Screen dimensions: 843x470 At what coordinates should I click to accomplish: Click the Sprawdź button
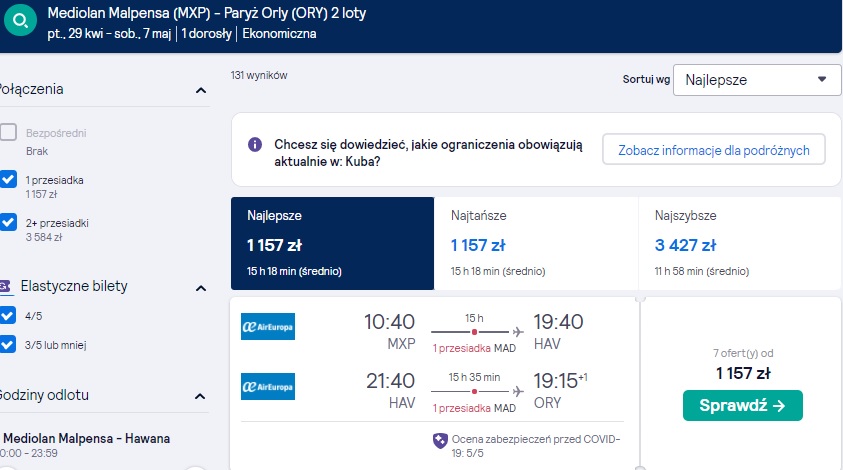[742, 405]
